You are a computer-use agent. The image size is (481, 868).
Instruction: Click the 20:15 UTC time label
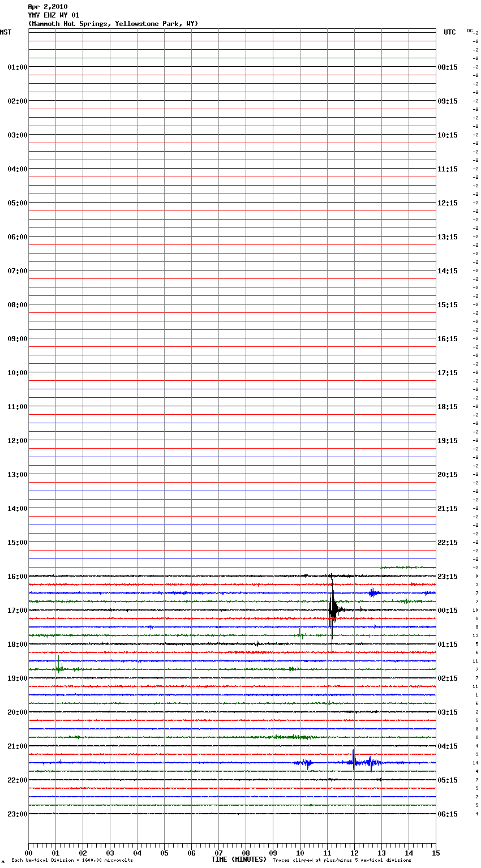[448, 475]
